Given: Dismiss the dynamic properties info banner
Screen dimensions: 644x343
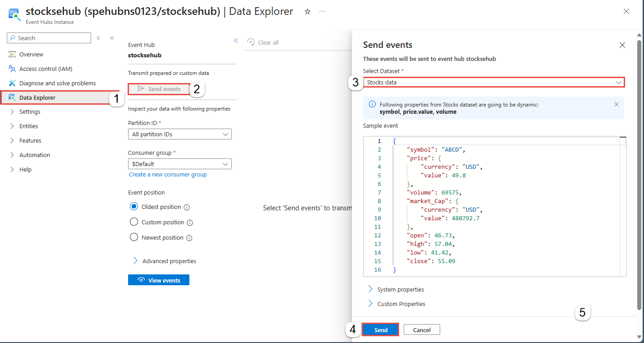Looking at the screenshot, I should pyautogui.click(x=616, y=104).
